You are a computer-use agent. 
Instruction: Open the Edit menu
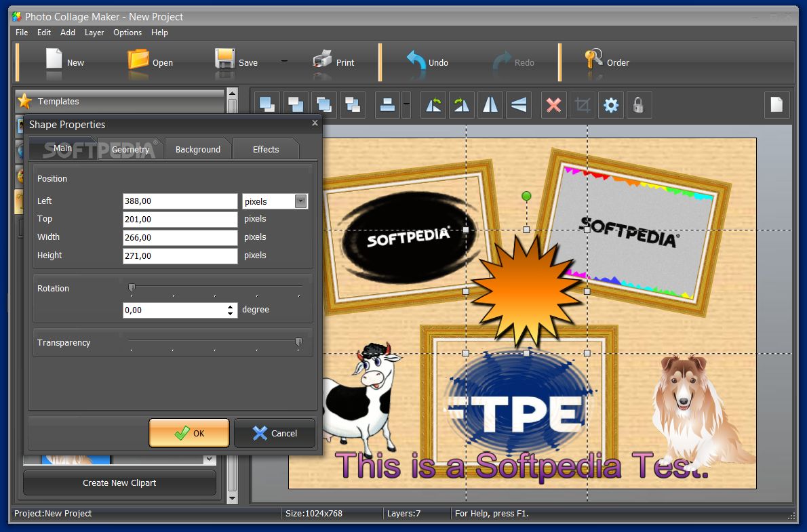(x=44, y=33)
